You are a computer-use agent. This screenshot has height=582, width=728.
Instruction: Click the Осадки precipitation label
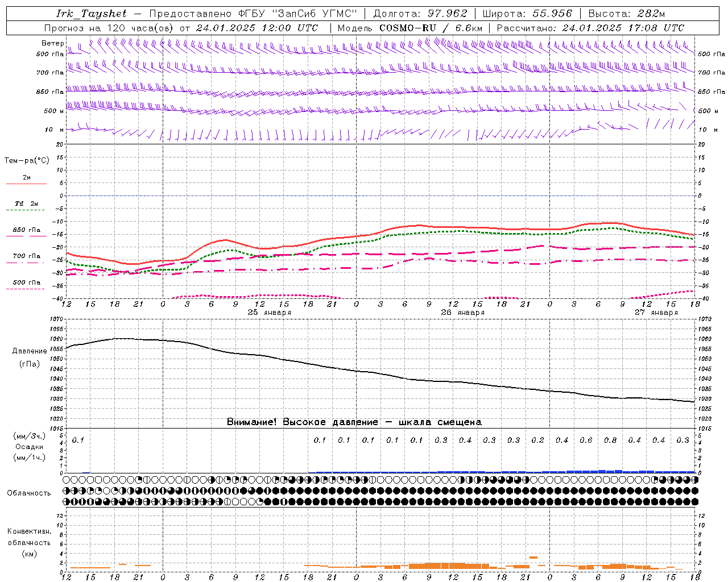coord(29,447)
